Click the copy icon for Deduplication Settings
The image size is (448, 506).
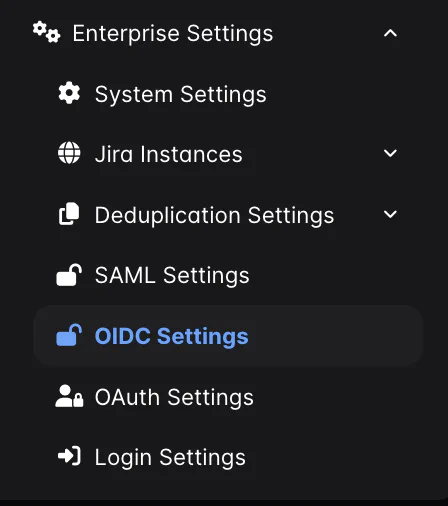pyautogui.click(x=69, y=213)
